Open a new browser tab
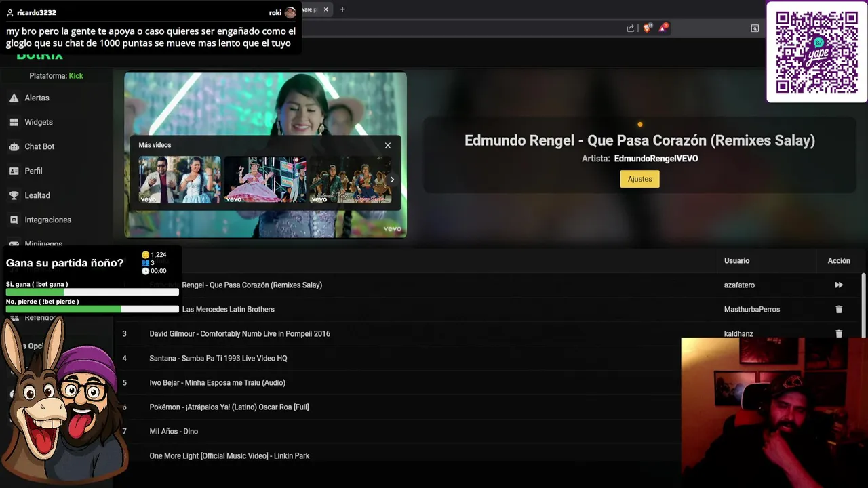868x488 pixels. click(342, 9)
